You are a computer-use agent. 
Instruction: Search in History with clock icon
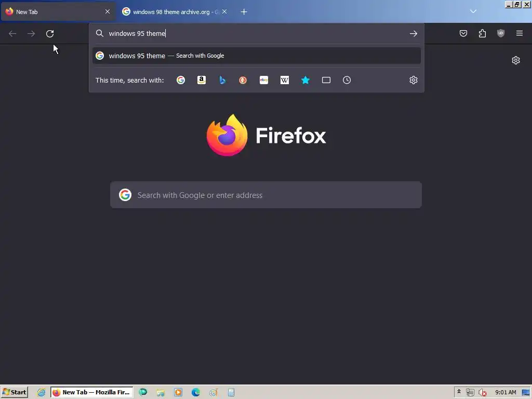pos(347,80)
